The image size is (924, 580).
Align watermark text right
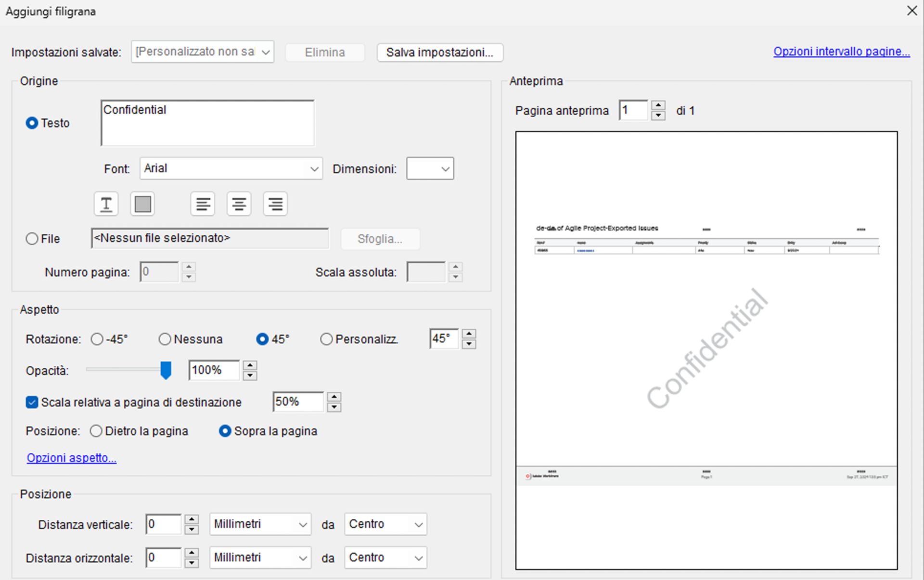(x=275, y=204)
